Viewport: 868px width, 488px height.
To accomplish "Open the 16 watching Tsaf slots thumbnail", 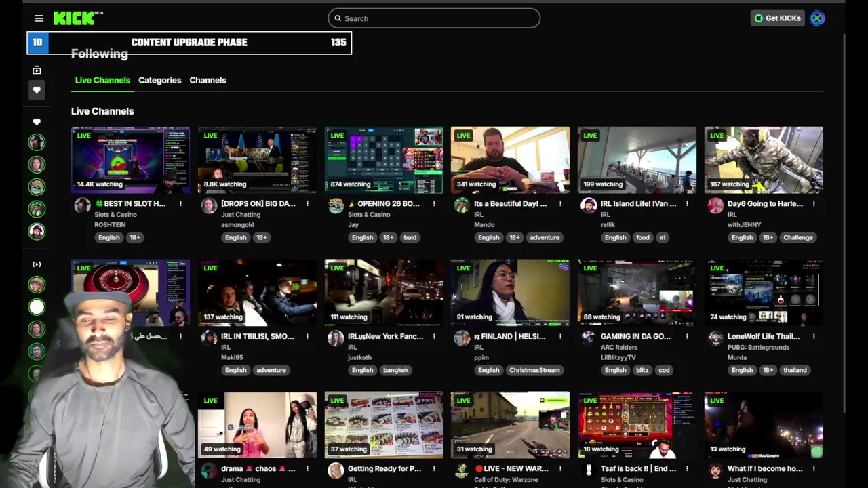I will (x=637, y=425).
